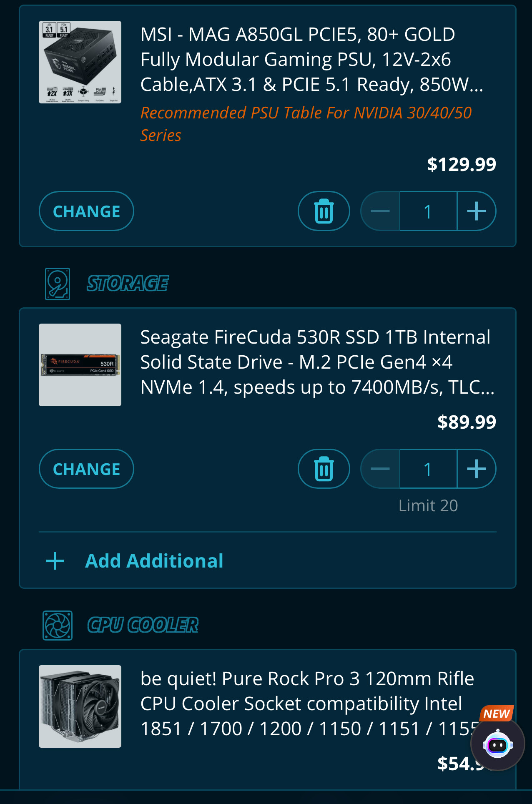Decrease quantity of MSI power supply
The height and width of the screenshot is (804, 532).
tap(380, 211)
